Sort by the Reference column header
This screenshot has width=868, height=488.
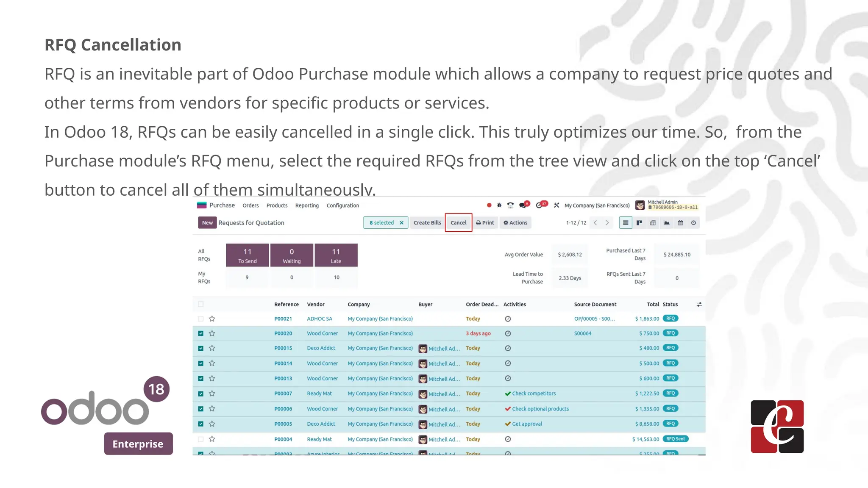(287, 305)
